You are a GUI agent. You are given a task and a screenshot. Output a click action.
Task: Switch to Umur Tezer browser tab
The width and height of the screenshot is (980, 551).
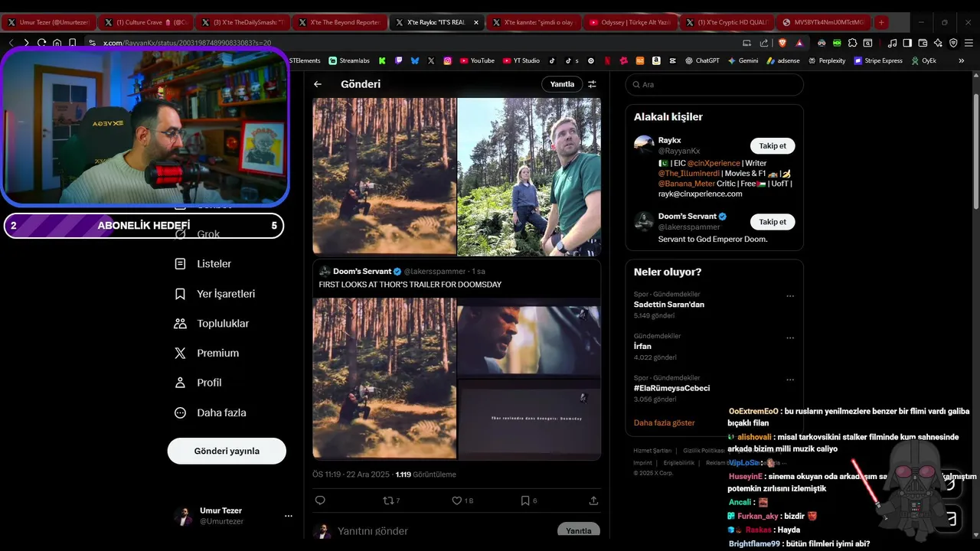click(x=48, y=22)
